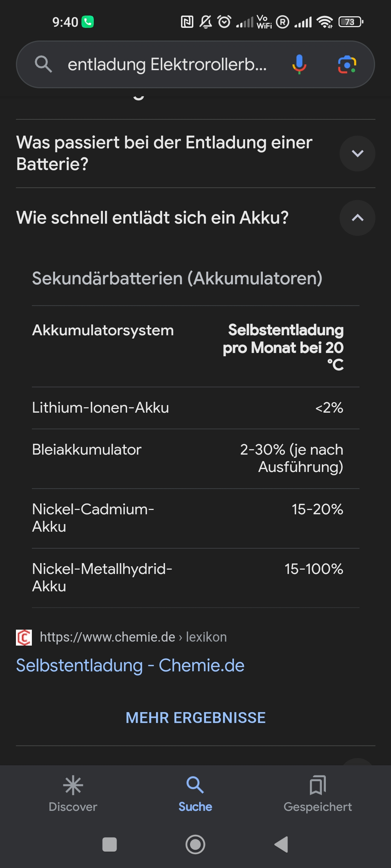
Task: Tap the chemie.de favicon
Action: pyautogui.click(x=24, y=637)
